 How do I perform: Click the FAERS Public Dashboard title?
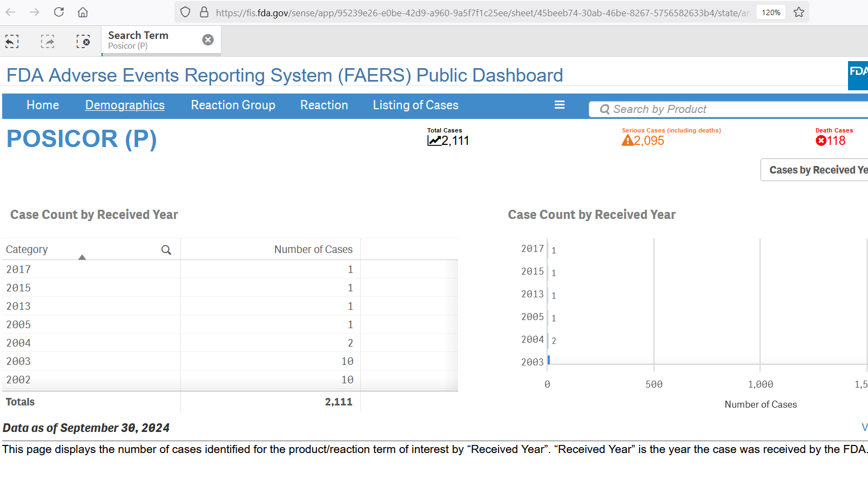(x=285, y=75)
